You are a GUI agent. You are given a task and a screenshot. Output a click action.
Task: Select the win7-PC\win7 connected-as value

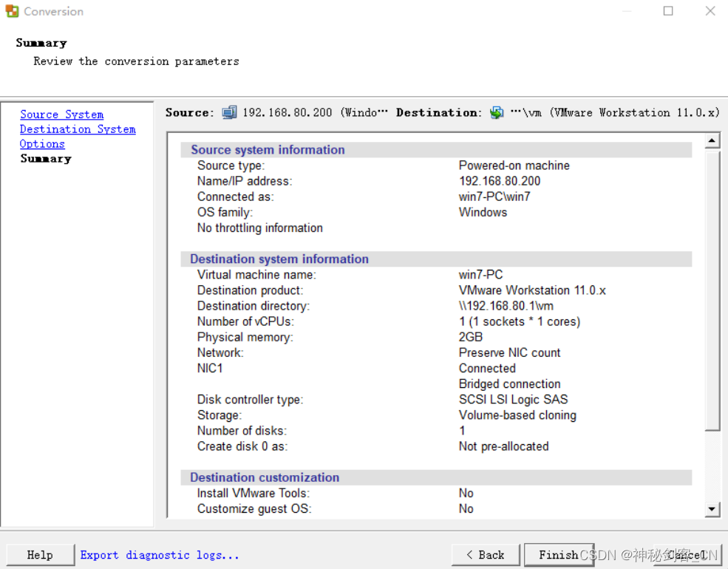[x=494, y=197]
